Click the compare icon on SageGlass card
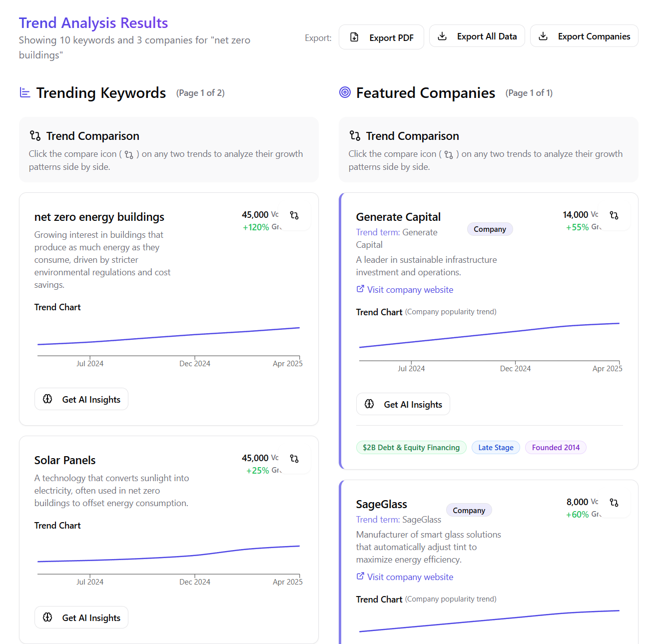The height and width of the screenshot is (644, 666). click(x=614, y=503)
